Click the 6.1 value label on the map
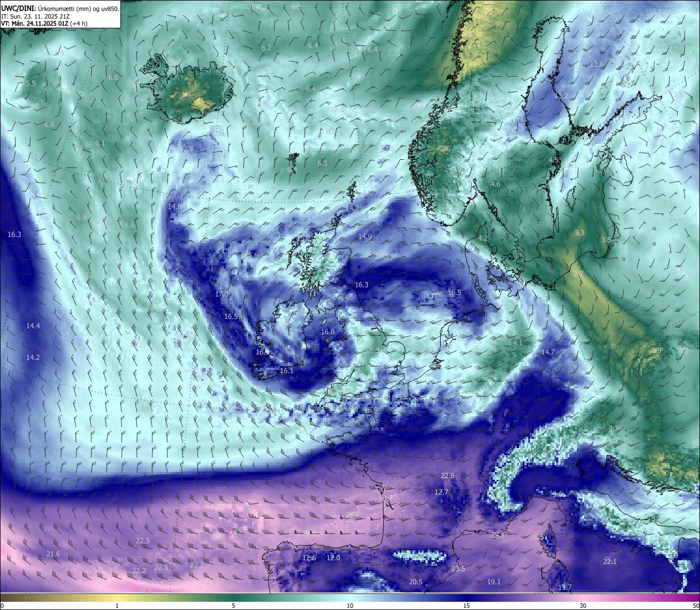The height and width of the screenshot is (610, 700). 100,143
